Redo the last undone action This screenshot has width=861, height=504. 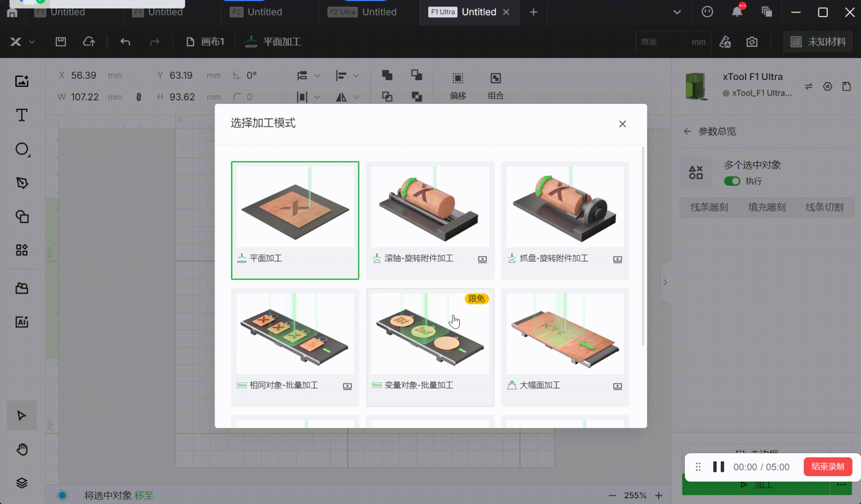pyautogui.click(x=155, y=42)
